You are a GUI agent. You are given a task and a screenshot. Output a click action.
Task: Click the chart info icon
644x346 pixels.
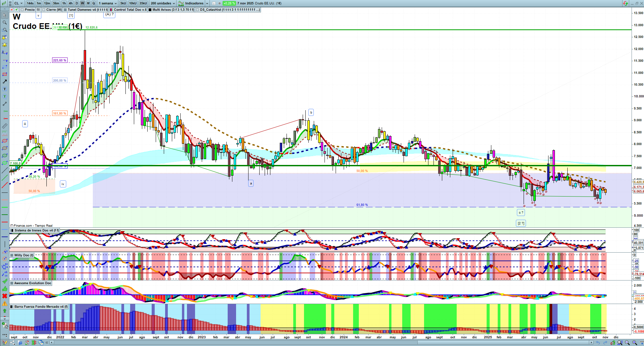(214, 3)
